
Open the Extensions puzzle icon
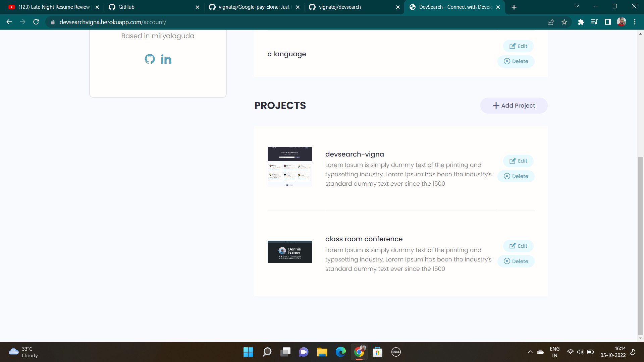pyautogui.click(x=581, y=22)
